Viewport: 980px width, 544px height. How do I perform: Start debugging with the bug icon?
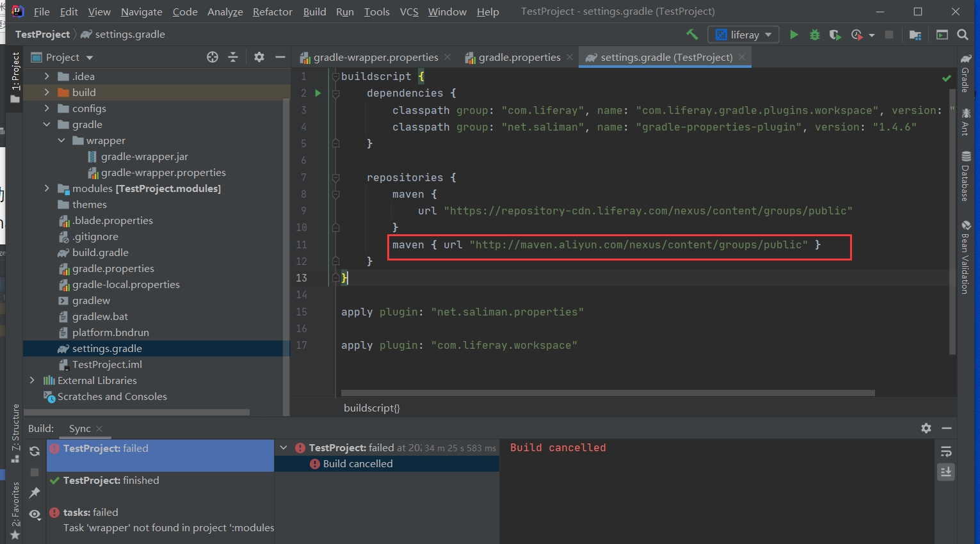point(815,35)
